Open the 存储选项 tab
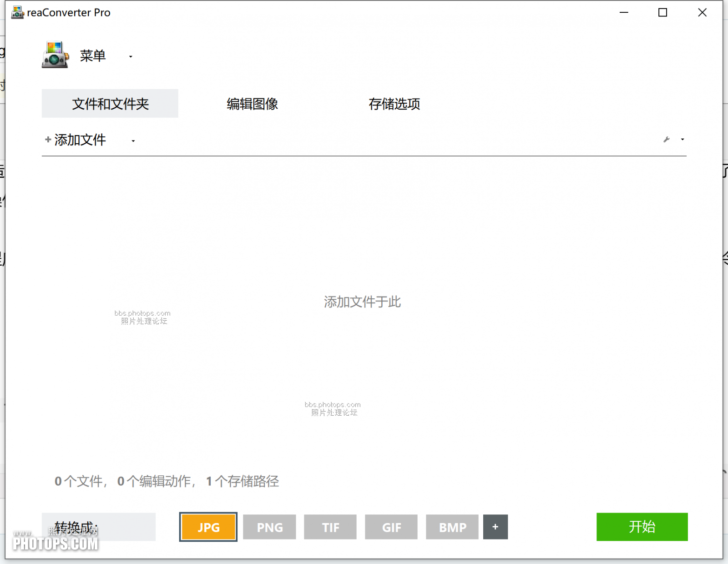Viewport: 728px width, 564px height. pos(394,104)
